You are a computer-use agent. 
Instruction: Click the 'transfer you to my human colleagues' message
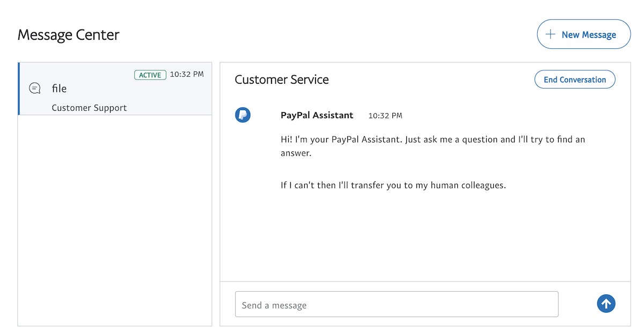(393, 185)
